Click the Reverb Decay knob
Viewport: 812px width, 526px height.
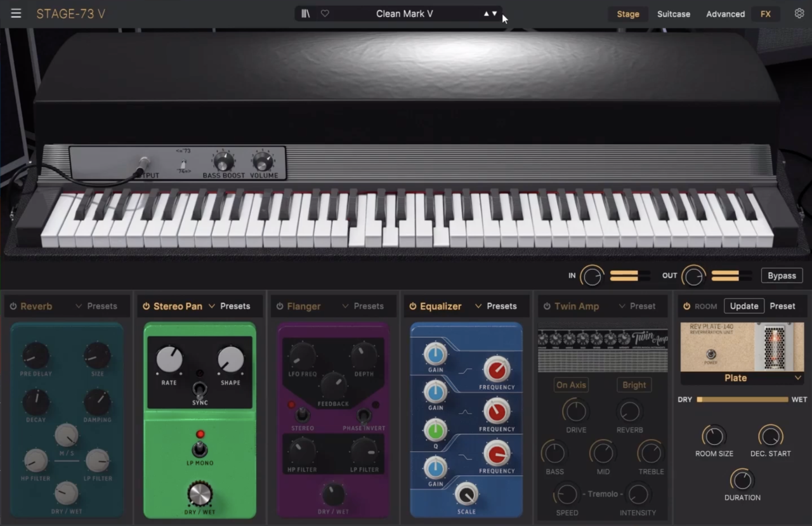[x=36, y=402]
